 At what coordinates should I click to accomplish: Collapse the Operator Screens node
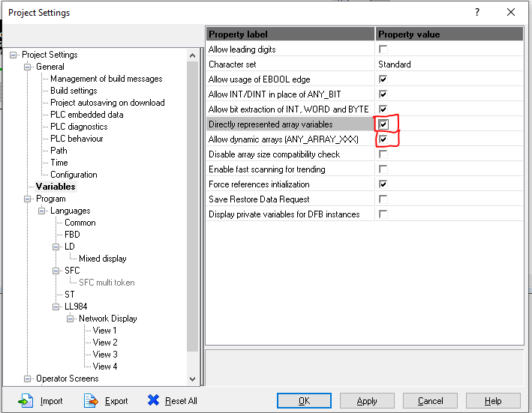28,379
